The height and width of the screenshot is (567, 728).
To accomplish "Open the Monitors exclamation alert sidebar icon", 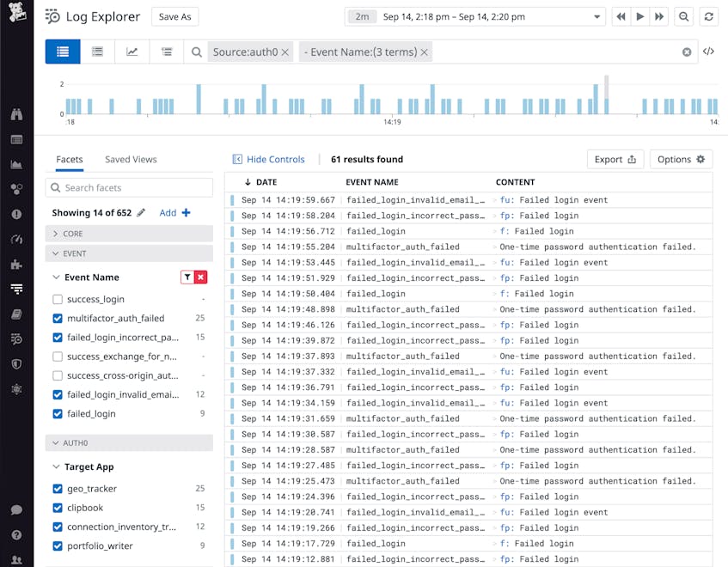I will [x=16, y=215].
